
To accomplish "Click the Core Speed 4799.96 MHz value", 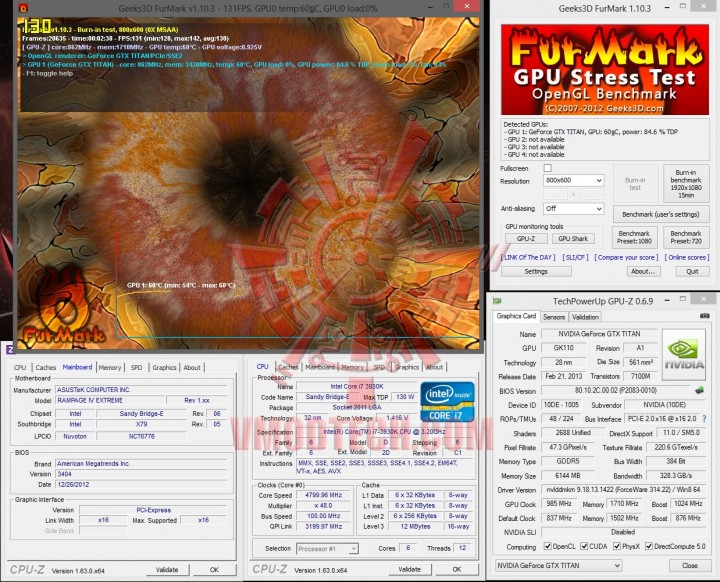I will point(325,495).
